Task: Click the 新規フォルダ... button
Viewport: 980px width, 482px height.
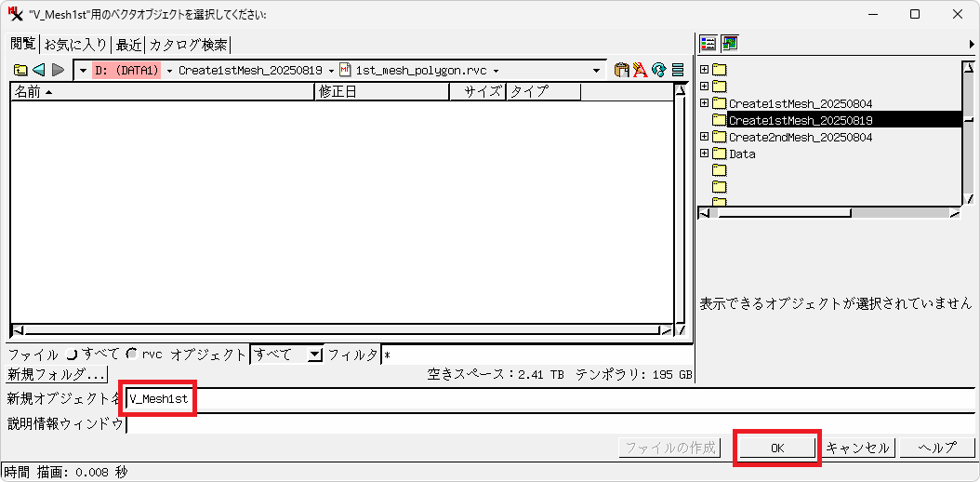Action: click(x=57, y=374)
